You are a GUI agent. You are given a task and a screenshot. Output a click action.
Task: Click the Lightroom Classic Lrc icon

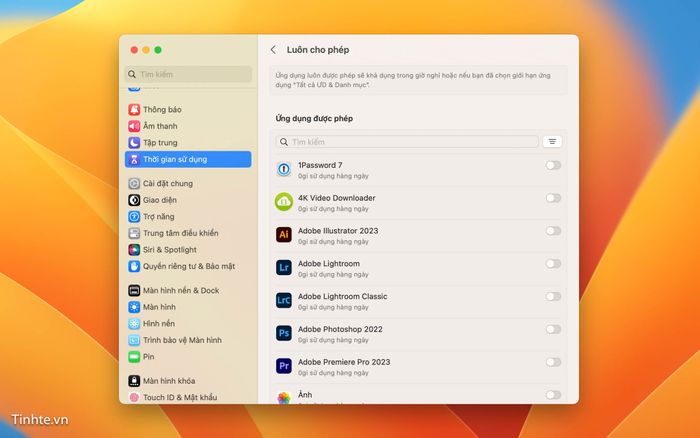click(x=283, y=300)
